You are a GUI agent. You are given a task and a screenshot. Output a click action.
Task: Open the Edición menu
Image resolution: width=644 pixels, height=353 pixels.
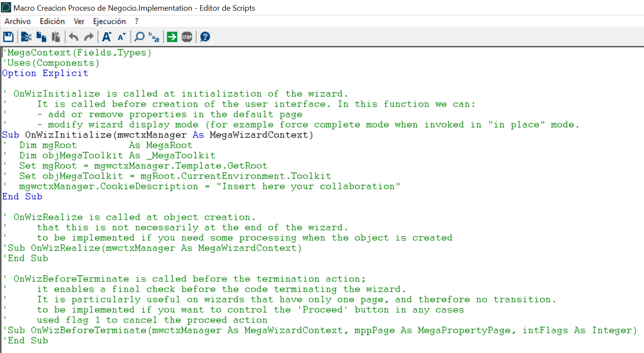coord(52,21)
